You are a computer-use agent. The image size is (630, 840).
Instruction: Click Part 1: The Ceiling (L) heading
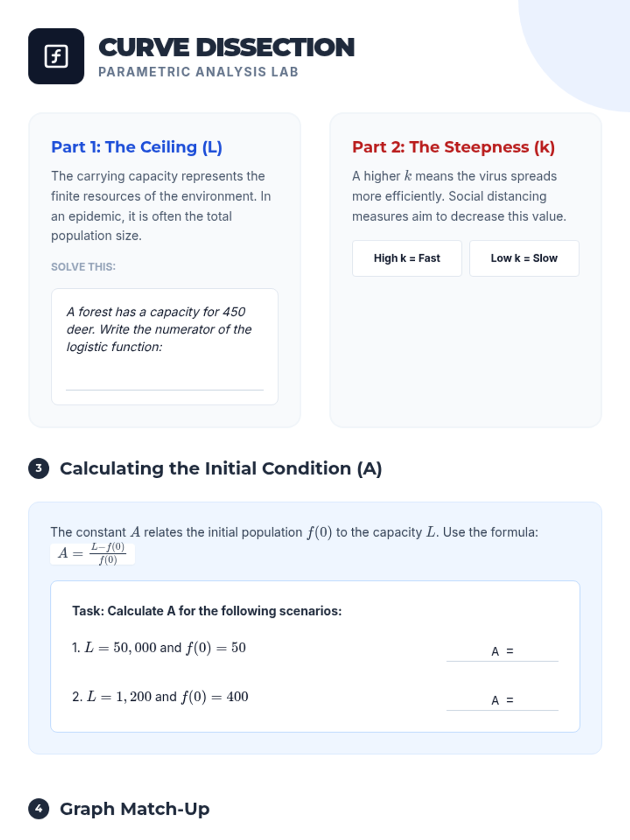pos(136,147)
